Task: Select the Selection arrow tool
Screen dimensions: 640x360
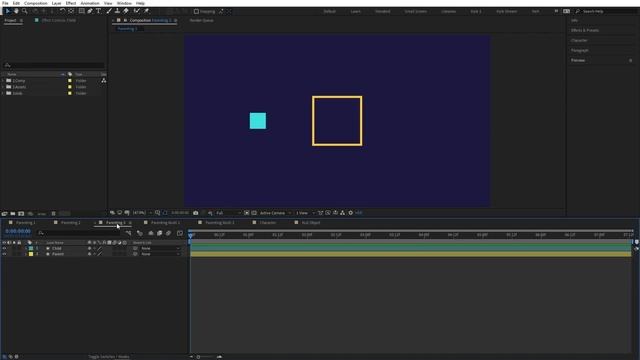Action: (7, 11)
